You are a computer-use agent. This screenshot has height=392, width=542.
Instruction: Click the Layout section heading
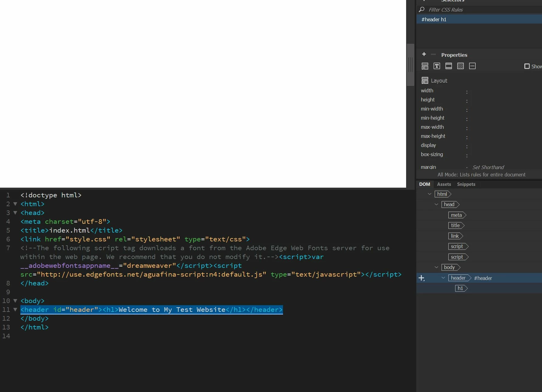click(439, 81)
